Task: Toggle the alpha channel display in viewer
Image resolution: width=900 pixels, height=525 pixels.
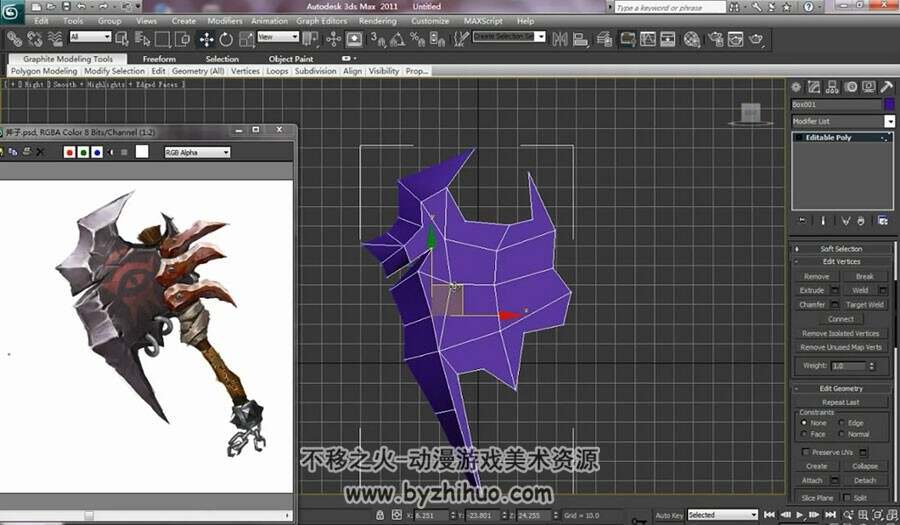Action: (111, 152)
